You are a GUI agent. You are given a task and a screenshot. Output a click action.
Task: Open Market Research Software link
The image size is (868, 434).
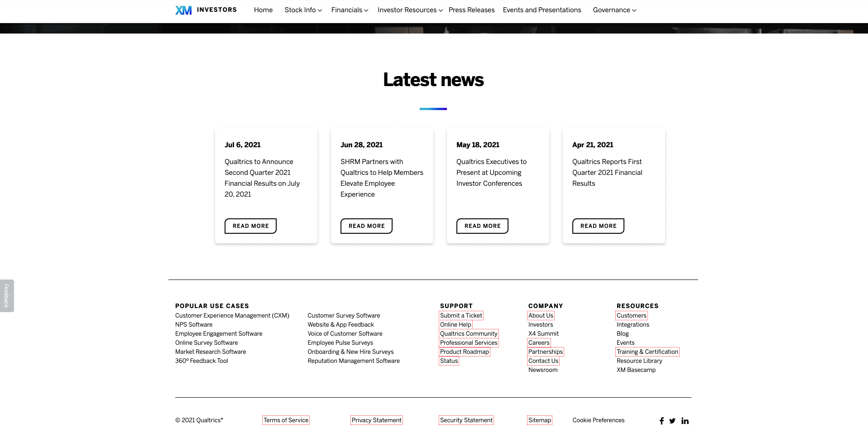point(211,352)
